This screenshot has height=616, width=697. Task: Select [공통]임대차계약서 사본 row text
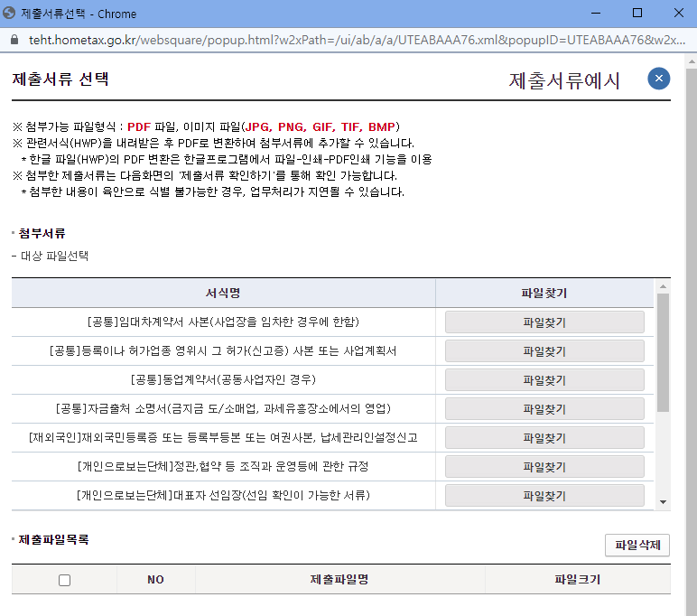point(223,322)
